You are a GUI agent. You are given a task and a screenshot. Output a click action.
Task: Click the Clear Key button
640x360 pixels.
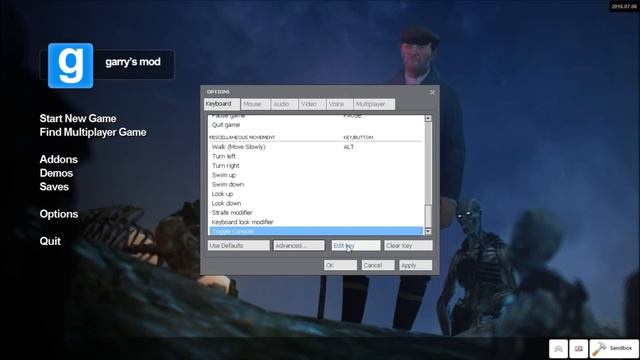click(408, 245)
